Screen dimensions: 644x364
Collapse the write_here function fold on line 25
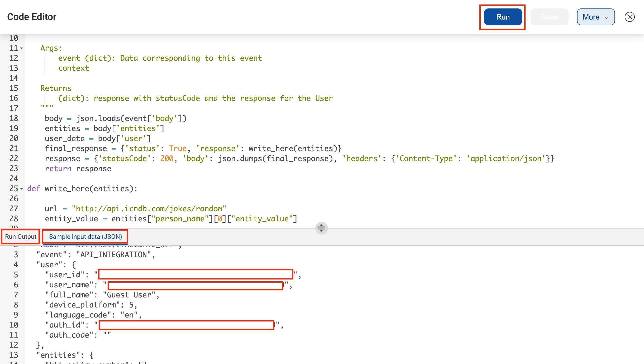(22, 189)
